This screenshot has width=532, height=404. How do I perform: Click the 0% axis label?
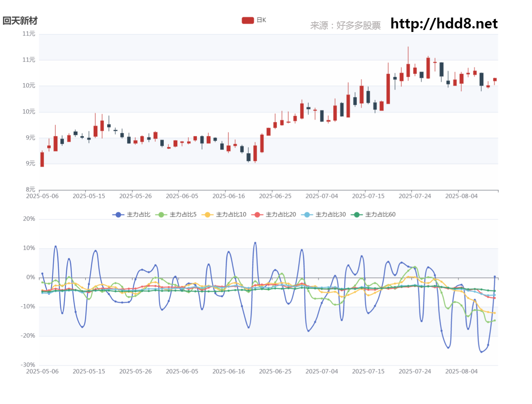pyautogui.click(x=31, y=277)
